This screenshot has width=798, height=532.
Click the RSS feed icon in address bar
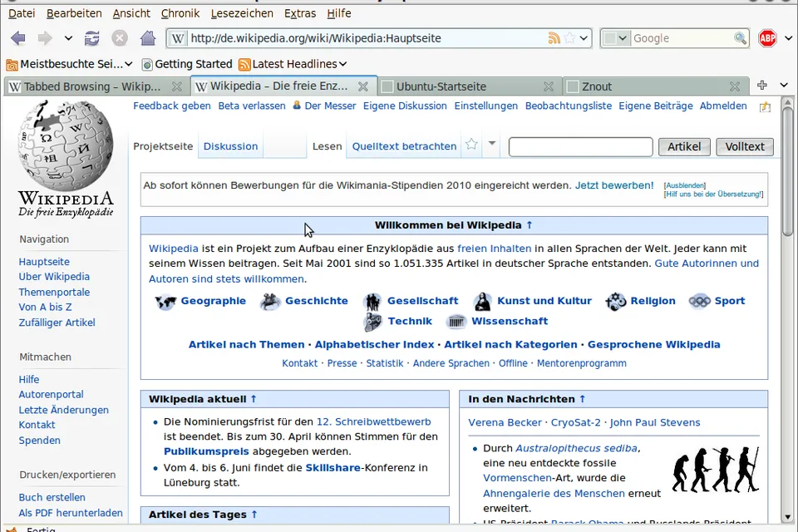tap(554, 38)
